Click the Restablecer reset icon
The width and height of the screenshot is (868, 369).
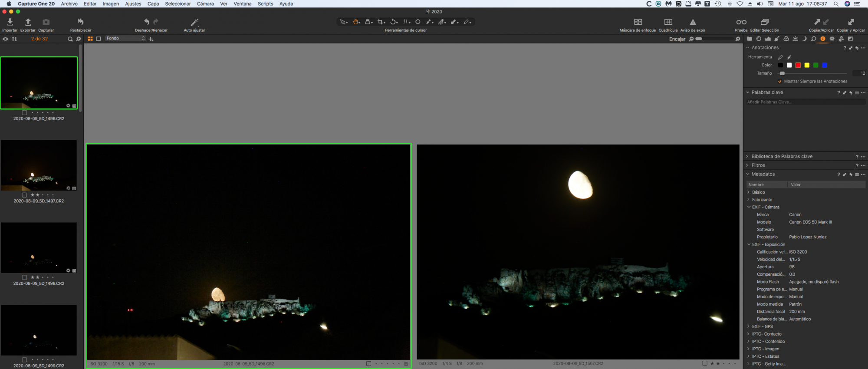click(x=81, y=22)
